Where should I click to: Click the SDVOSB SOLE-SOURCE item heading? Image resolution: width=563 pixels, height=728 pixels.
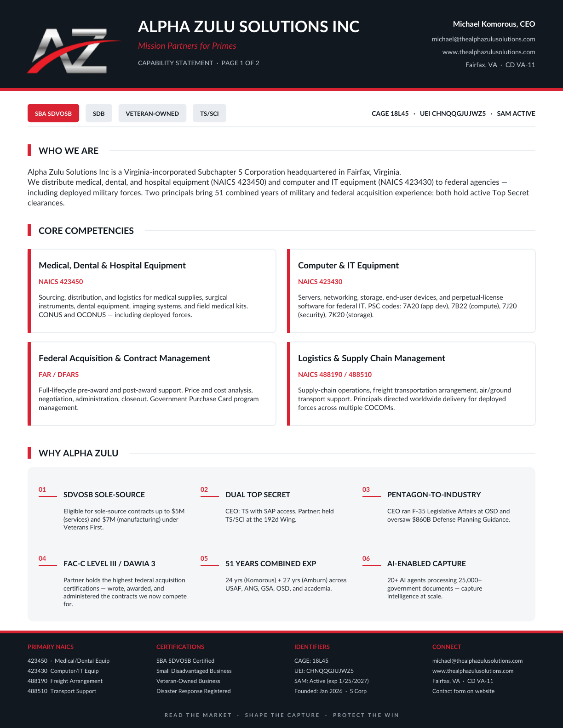click(104, 495)
